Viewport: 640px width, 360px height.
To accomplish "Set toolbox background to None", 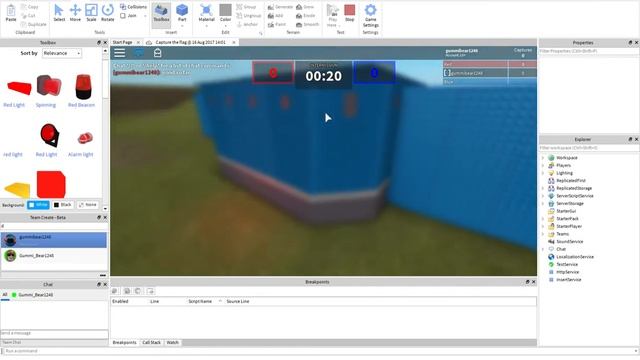I will point(88,205).
